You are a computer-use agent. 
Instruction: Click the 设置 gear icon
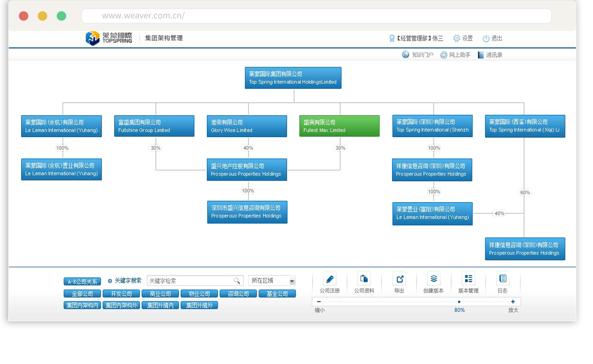tap(457, 38)
